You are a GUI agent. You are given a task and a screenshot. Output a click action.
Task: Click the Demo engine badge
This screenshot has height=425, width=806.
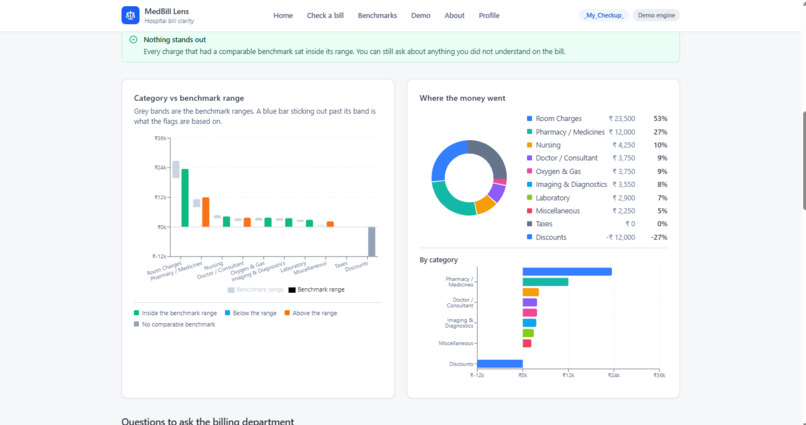tap(656, 15)
